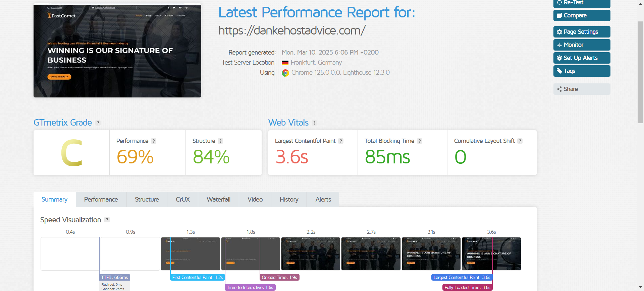Click the Largest Contentful Paint: 3.6s marker
The image size is (644, 291).
(462, 278)
